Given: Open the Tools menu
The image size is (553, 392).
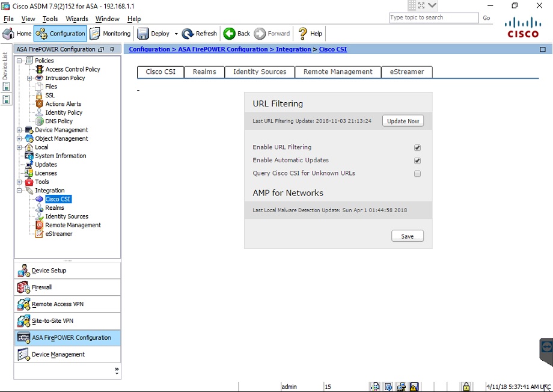Looking at the screenshot, I should 50,19.
